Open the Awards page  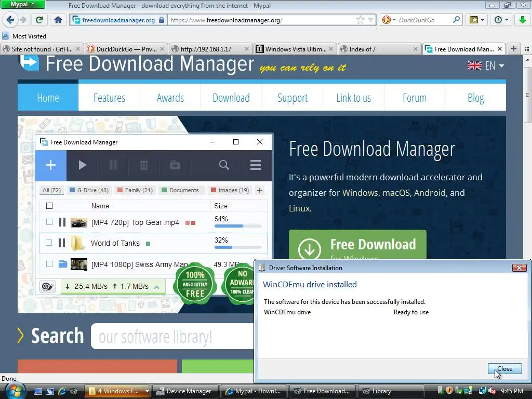coord(170,97)
